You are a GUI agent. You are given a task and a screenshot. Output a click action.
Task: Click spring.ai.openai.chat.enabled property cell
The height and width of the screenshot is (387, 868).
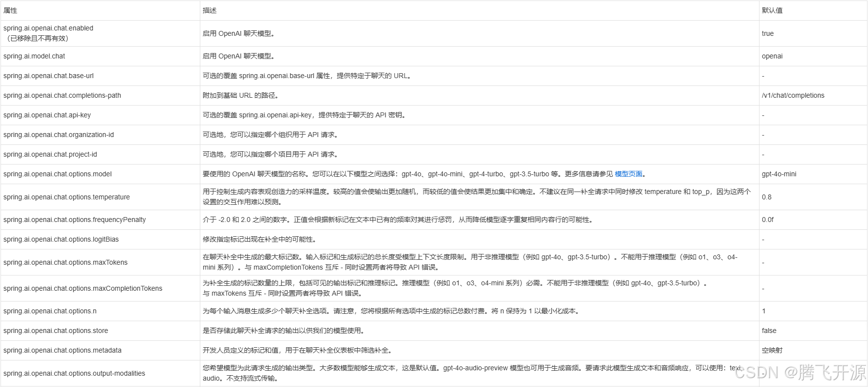[x=100, y=33]
